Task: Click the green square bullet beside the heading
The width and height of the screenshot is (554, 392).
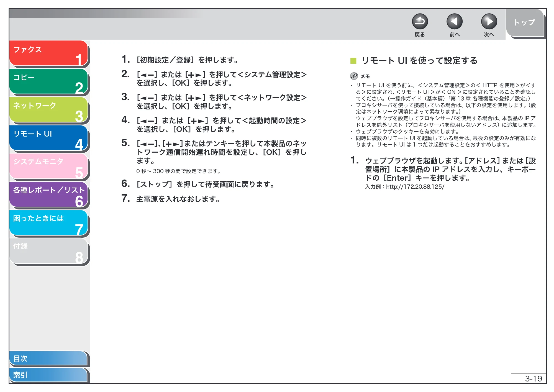Action: [x=353, y=61]
